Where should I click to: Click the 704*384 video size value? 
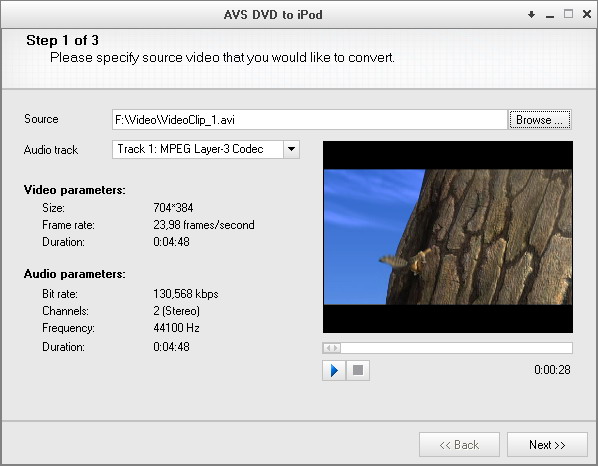[x=173, y=208]
